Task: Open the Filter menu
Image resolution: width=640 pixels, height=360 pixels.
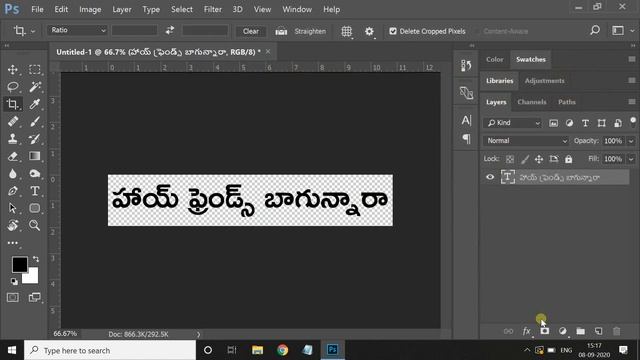Action: 213,9
